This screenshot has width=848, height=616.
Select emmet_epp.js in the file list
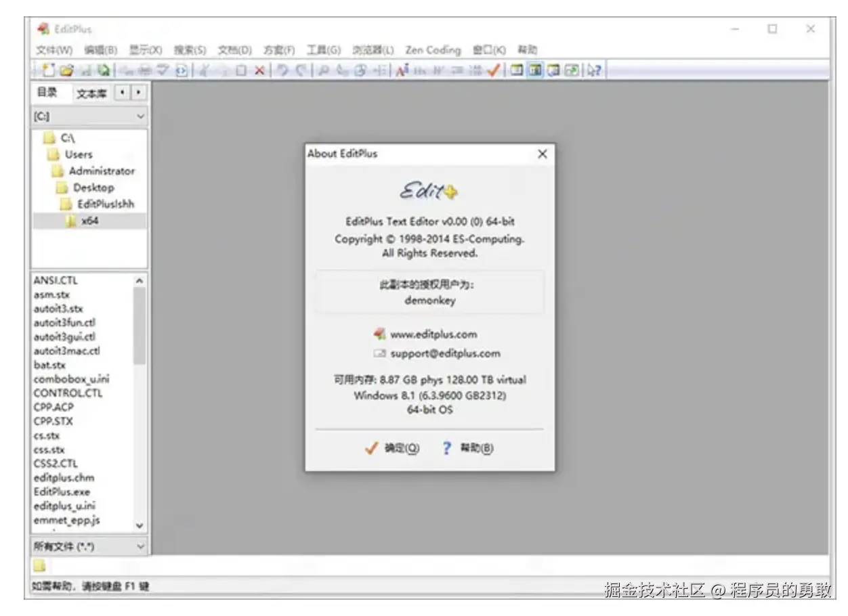pos(67,520)
